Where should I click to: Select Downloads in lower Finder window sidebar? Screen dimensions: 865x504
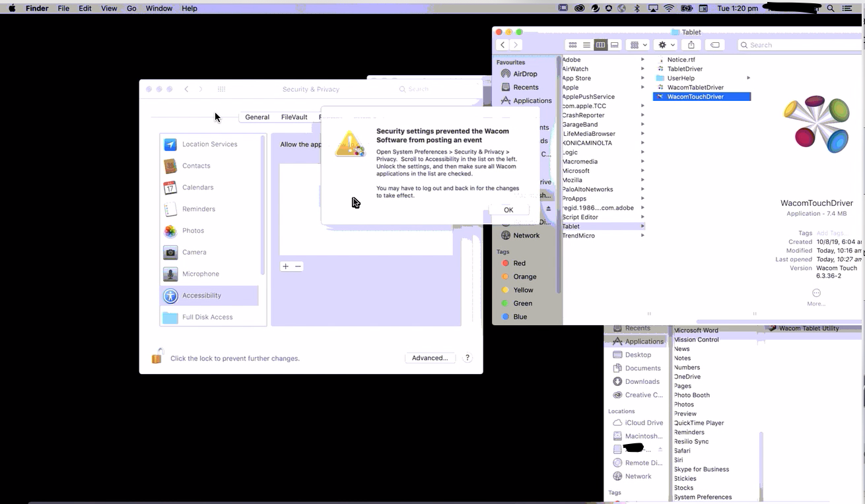(x=637, y=381)
